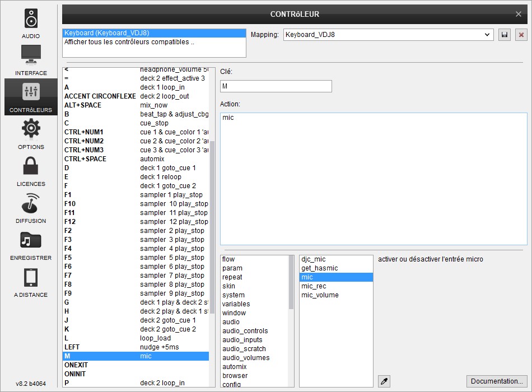This screenshot has width=532, height=392.
Task: Select the ALT+SPACE mix_now row
Action: tap(136, 105)
